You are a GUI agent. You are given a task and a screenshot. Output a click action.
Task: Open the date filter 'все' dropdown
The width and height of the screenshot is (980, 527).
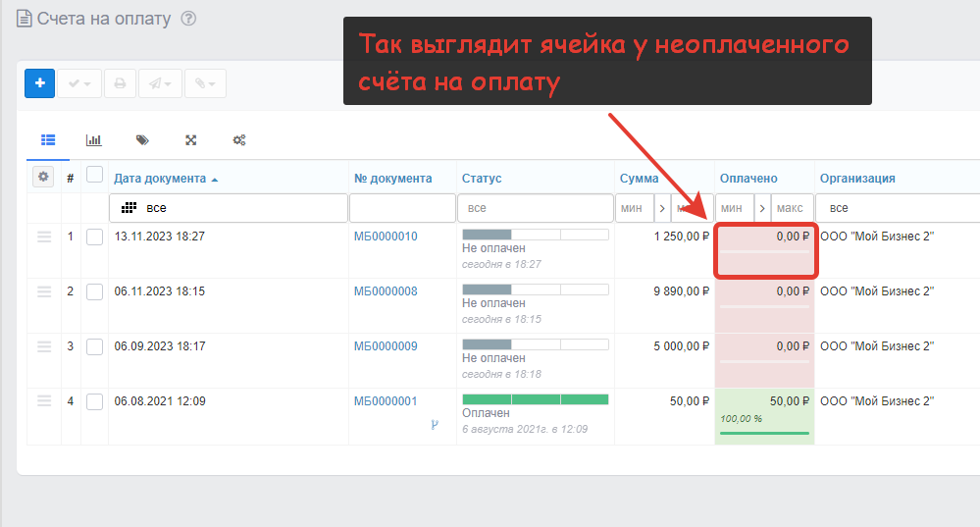pyautogui.click(x=229, y=208)
